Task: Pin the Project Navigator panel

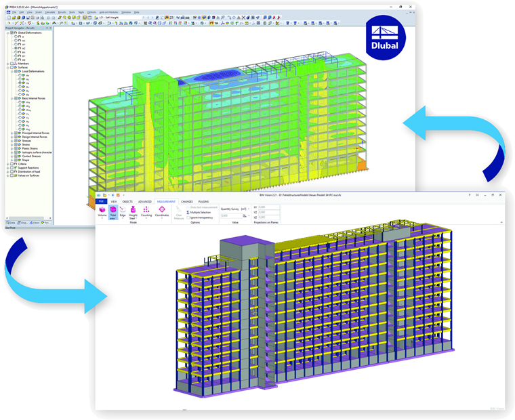Action: (47, 28)
